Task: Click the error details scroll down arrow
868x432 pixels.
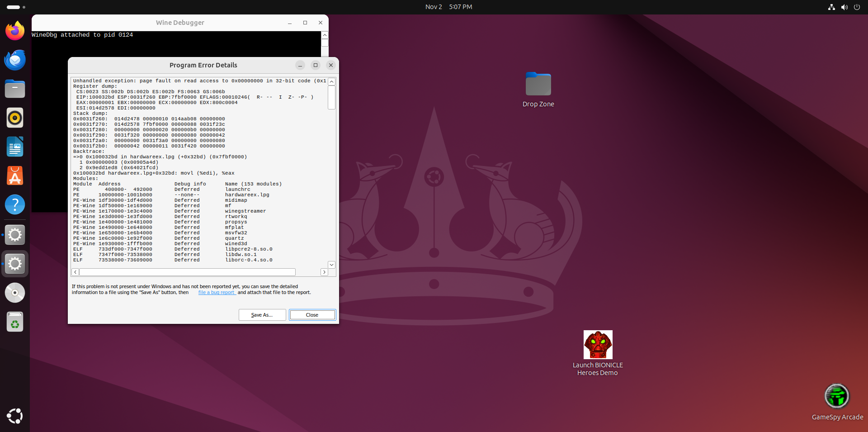Action: [x=332, y=265]
